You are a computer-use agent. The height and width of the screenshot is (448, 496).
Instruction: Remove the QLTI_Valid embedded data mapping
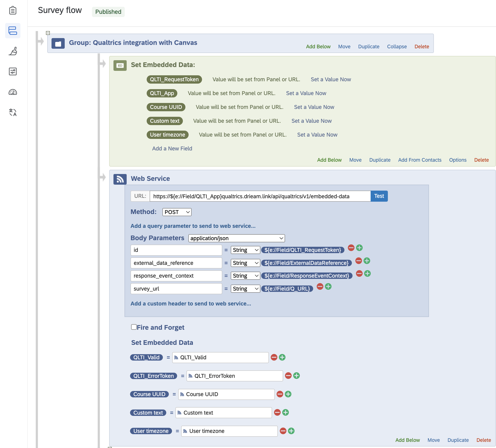pyautogui.click(x=274, y=357)
